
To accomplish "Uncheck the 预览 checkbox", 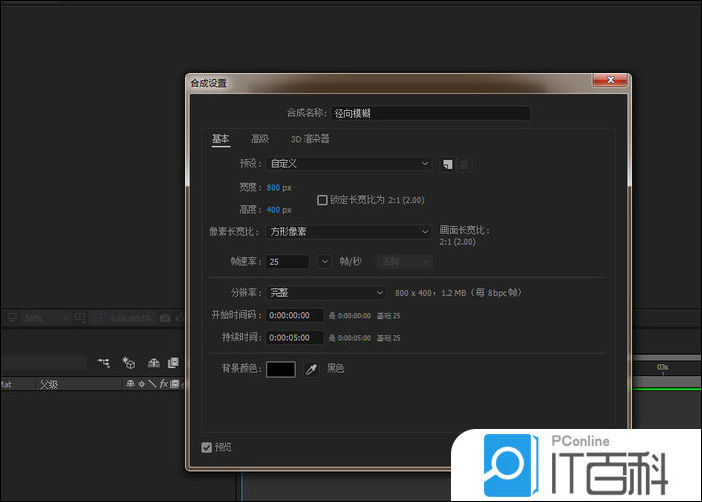I will (x=207, y=447).
